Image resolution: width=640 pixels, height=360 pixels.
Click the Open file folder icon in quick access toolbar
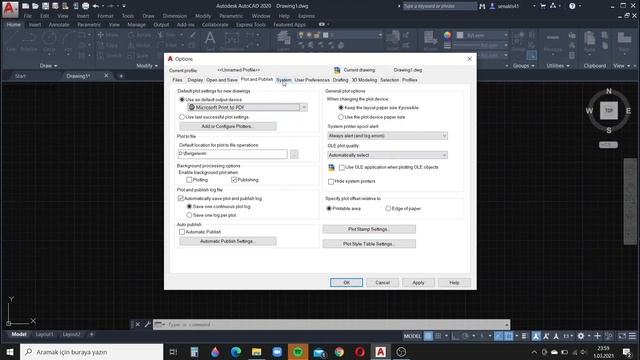click(35, 6)
